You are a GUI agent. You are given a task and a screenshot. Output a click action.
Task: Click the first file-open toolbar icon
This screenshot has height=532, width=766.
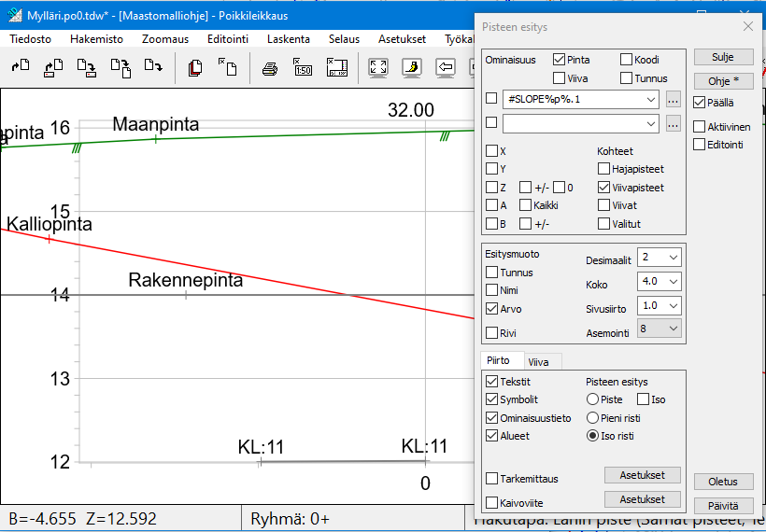[21, 67]
